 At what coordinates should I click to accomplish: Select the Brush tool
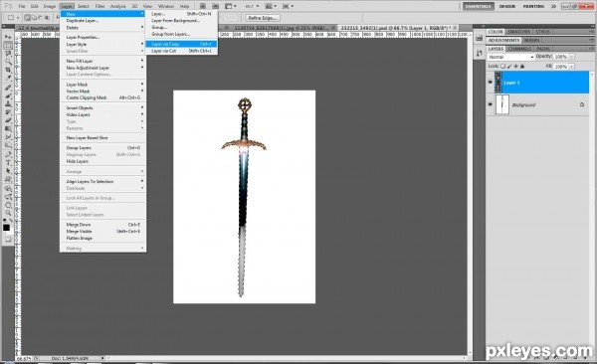click(x=8, y=95)
